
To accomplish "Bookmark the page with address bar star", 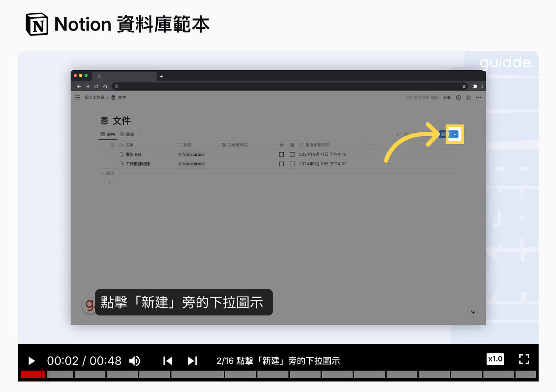I will pos(464,86).
